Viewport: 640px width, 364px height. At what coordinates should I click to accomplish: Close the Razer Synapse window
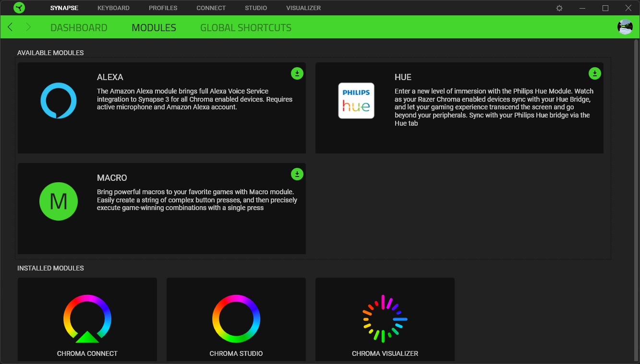tap(628, 8)
